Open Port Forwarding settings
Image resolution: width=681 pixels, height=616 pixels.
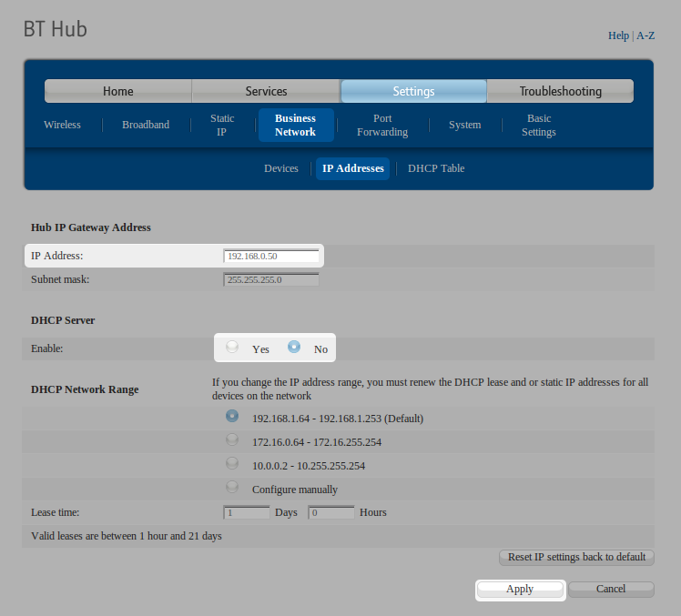click(x=382, y=125)
